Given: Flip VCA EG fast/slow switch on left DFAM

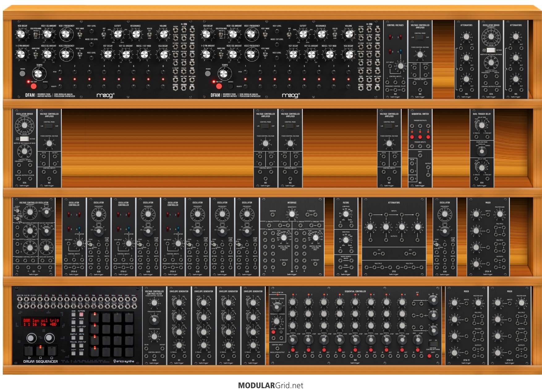Looking at the screenshot, I should click(x=149, y=35).
